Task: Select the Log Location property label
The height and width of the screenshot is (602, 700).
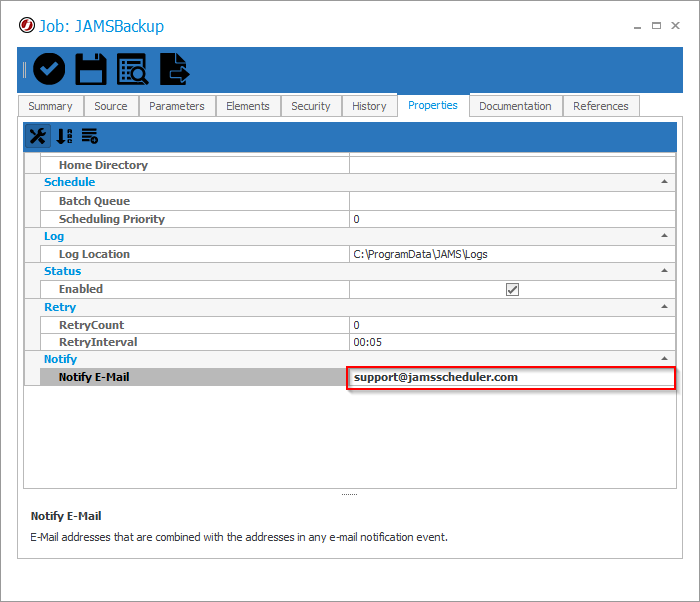Action: 94,254
